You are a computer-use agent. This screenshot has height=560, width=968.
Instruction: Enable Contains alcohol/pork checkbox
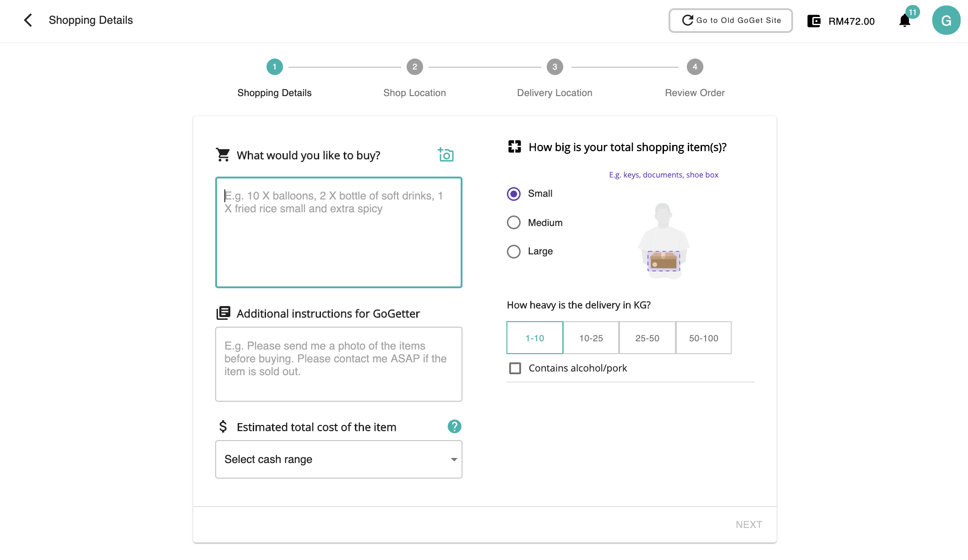515,368
